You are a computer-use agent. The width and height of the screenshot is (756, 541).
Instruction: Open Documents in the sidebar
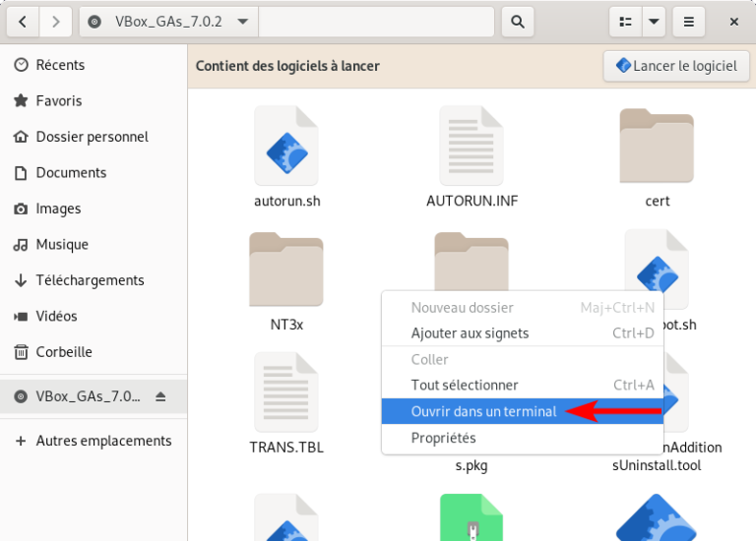point(94,172)
